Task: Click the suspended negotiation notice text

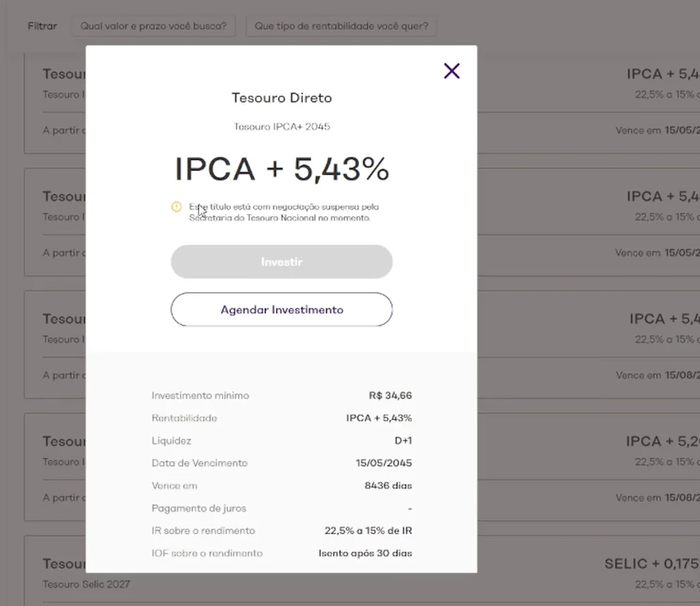Action: [x=284, y=213]
